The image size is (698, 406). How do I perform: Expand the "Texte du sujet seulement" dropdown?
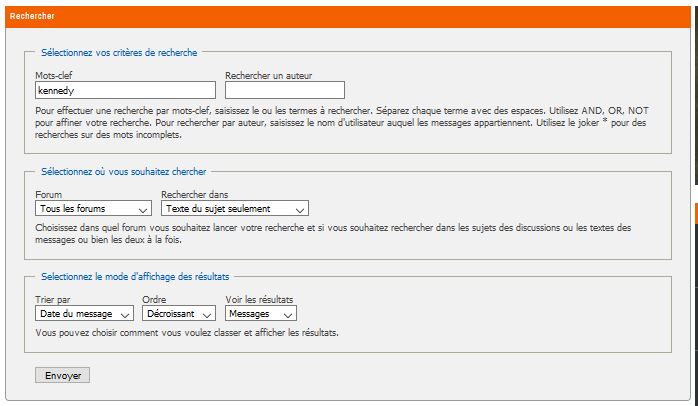coord(234,209)
